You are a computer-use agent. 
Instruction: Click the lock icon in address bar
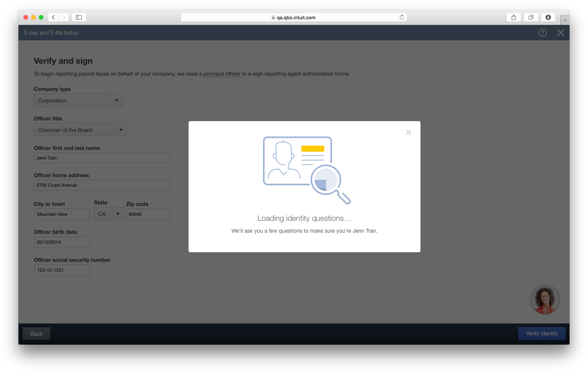pos(273,18)
